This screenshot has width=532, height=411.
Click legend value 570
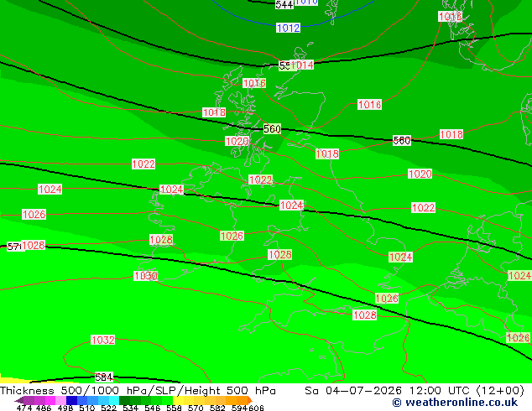[x=196, y=408]
